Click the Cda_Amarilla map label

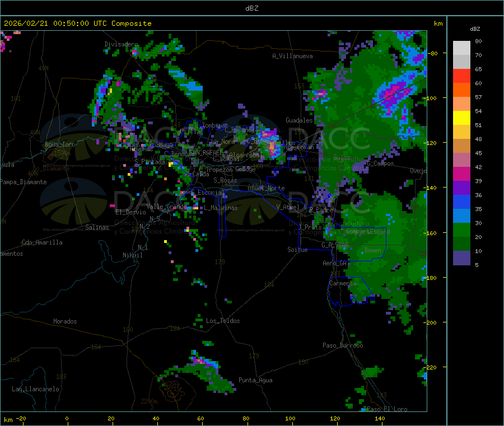tap(42, 242)
